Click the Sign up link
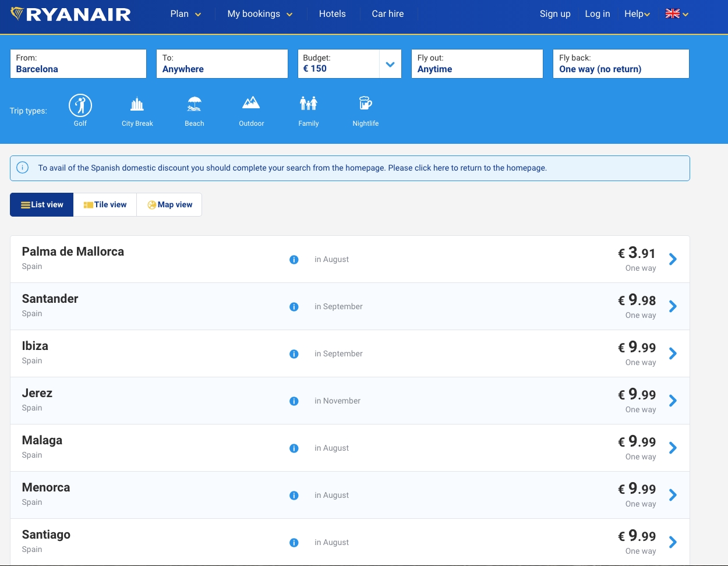728x566 pixels. (x=554, y=14)
